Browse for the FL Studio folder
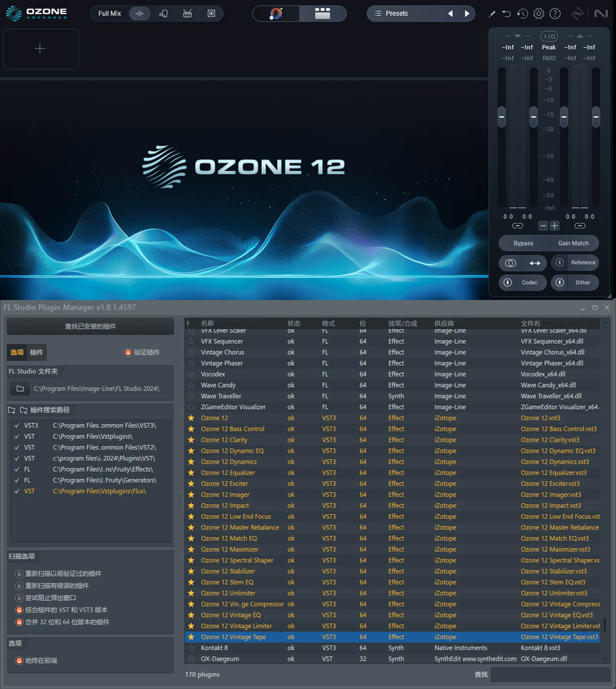Viewport: 616px width, 689px height. click(20, 388)
